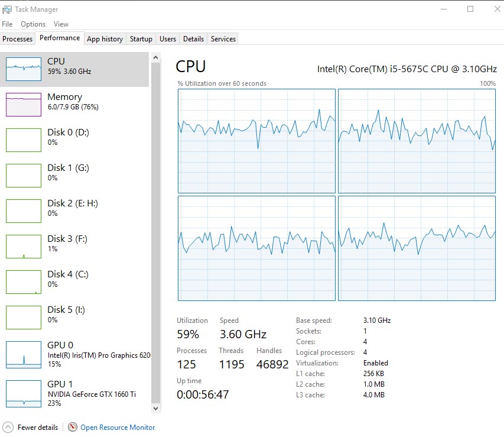This screenshot has height=437, width=504.
Task: Click the CPU mini graph thumbnail
Action: click(24, 69)
